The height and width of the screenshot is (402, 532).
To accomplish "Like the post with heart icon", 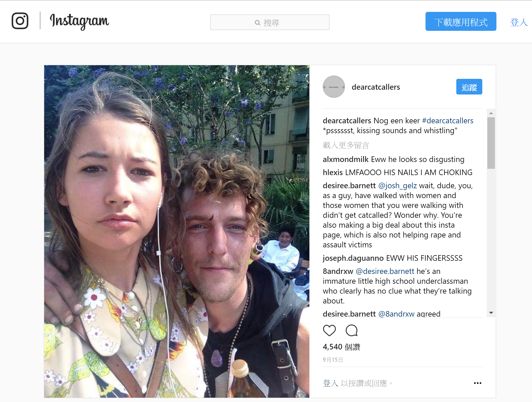I will click(329, 330).
